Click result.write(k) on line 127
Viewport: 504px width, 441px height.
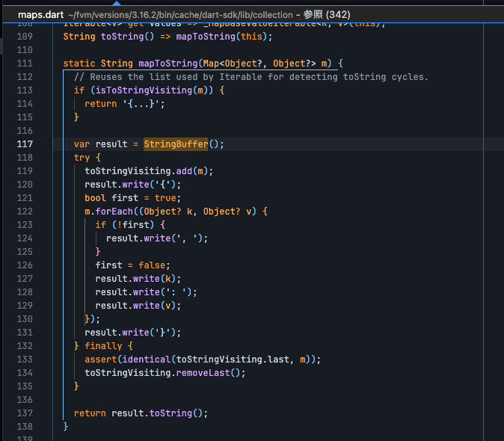coord(138,279)
